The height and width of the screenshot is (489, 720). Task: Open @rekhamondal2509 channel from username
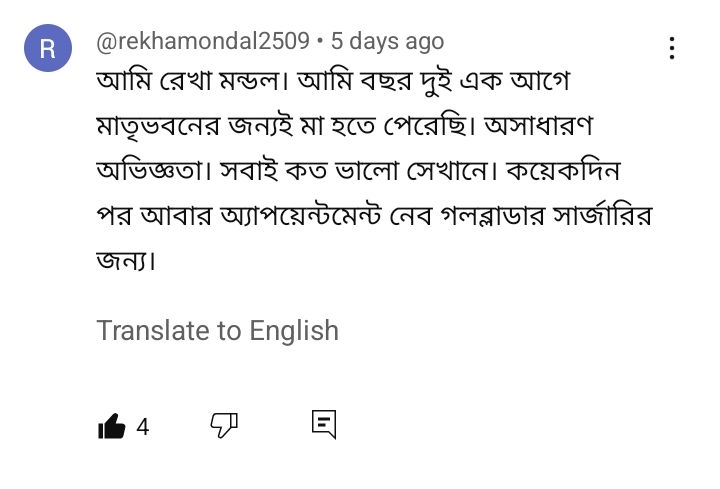coord(203,41)
